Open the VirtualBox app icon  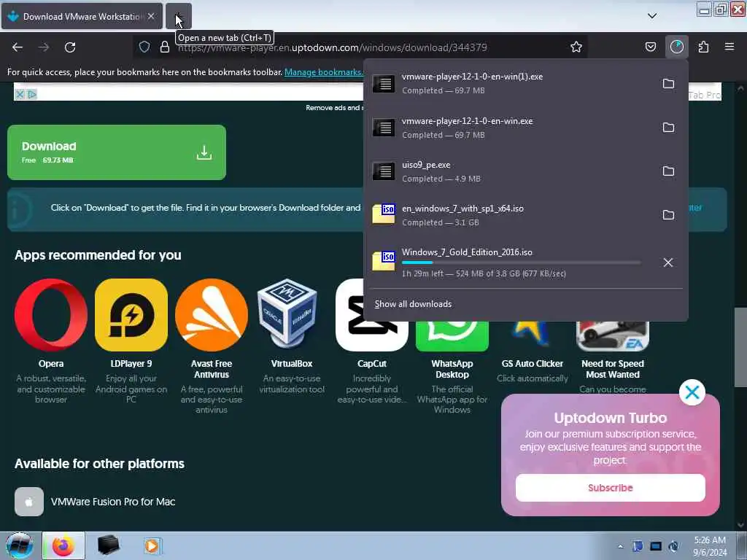287,315
